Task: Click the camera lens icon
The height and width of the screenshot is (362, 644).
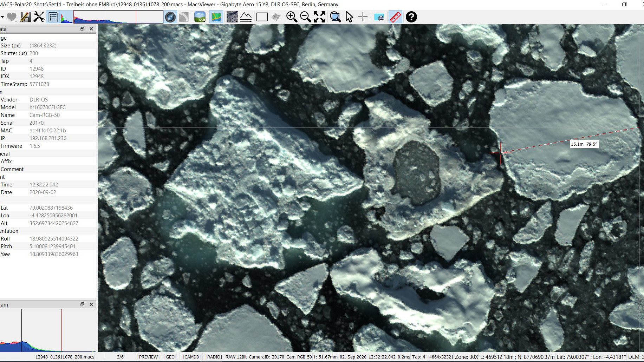Action: pyautogui.click(x=170, y=17)
